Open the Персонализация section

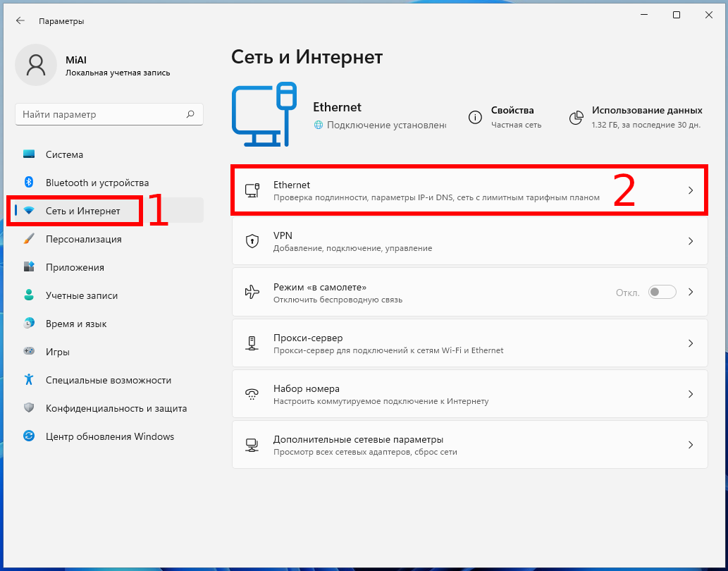click(109, 239)
